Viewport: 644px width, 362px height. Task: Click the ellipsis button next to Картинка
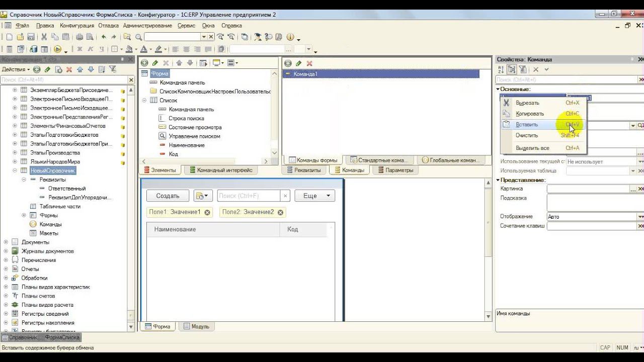(633, 189)
